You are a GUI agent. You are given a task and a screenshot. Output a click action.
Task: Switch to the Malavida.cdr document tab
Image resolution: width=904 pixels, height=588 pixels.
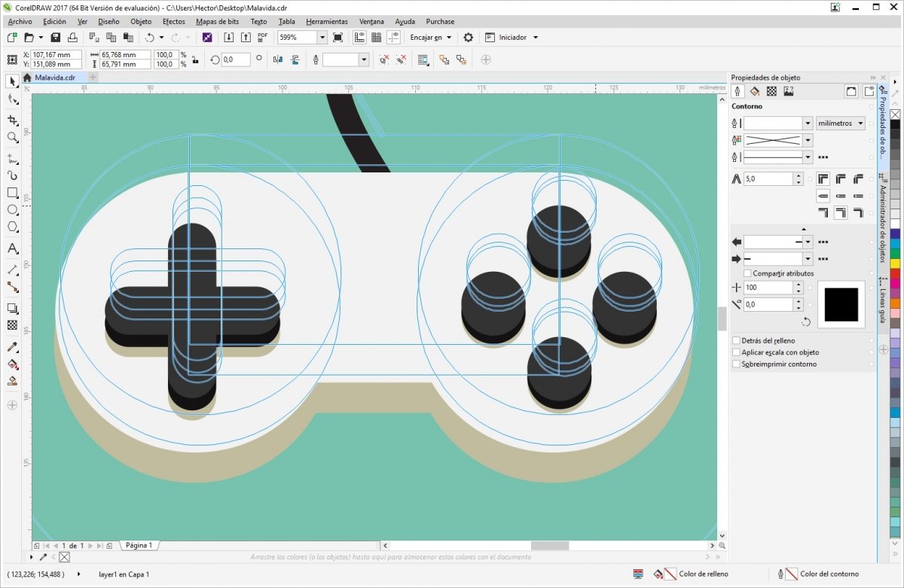click(x=54, y=77)
